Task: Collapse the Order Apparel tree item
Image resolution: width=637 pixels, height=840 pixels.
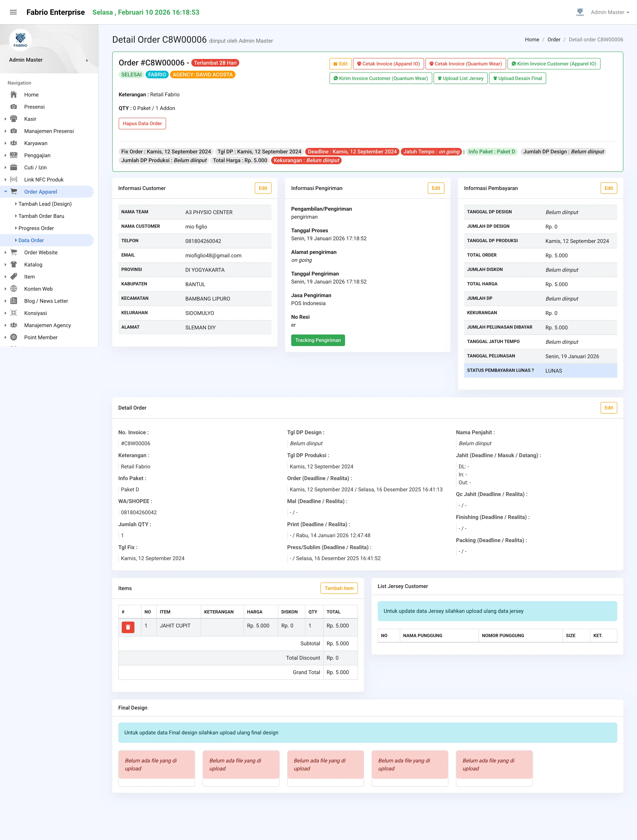Action: (x=5, y=192)
